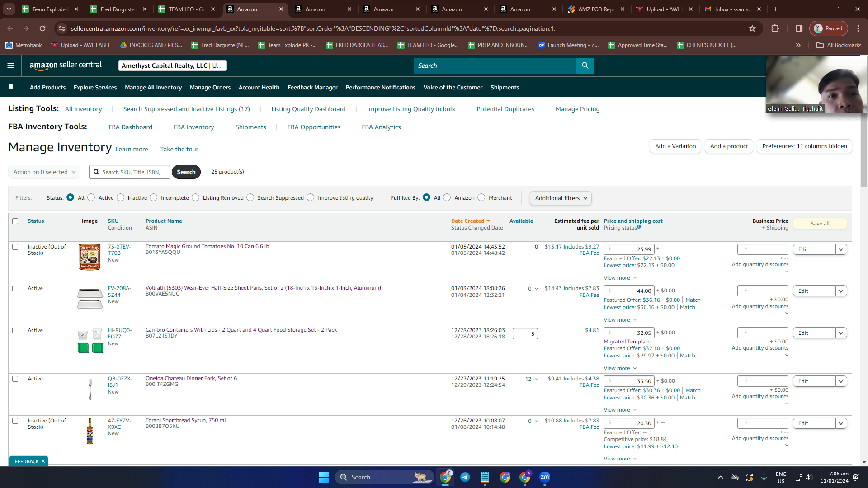
Task: Show hidden system tray icons chevron
Action: click(721, 477)
